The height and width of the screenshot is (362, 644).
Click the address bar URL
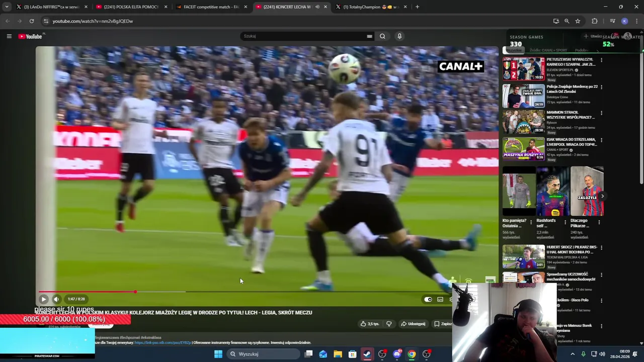[x=93, y=21]
